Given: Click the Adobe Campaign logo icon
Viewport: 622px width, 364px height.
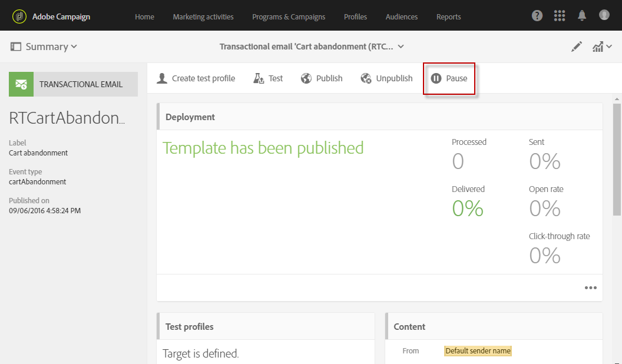Looking at the screenshot, I should click(x=19, y=16).
